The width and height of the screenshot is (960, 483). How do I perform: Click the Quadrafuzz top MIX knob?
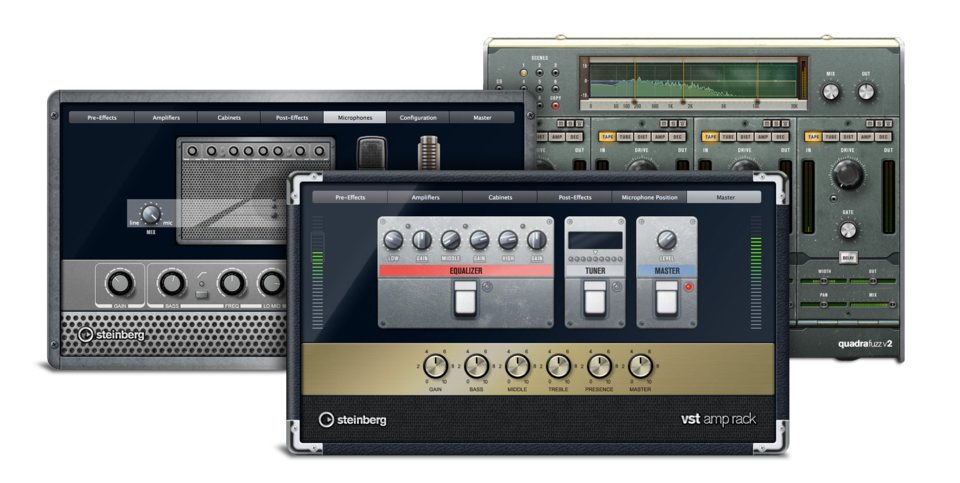click(x=830, y=92)
